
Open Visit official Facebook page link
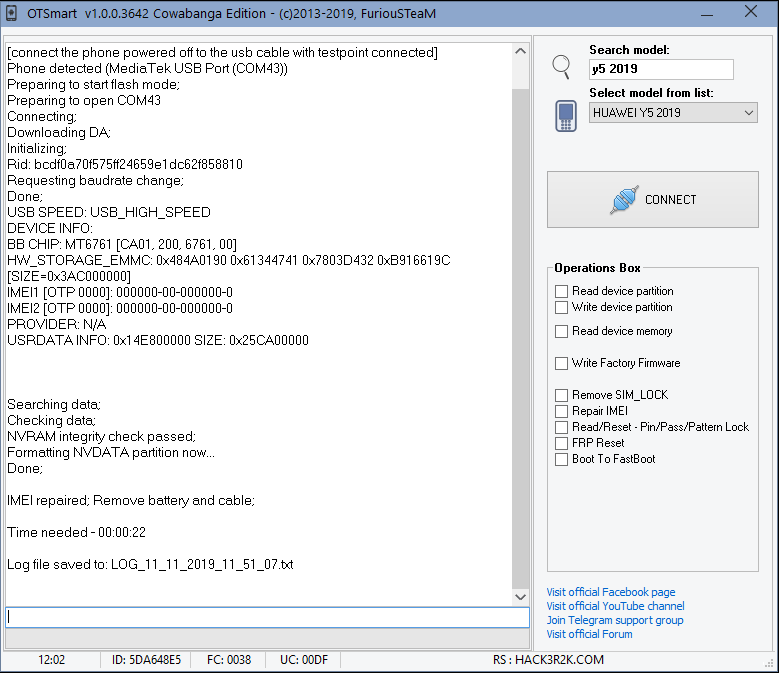(x=611, y=592)
